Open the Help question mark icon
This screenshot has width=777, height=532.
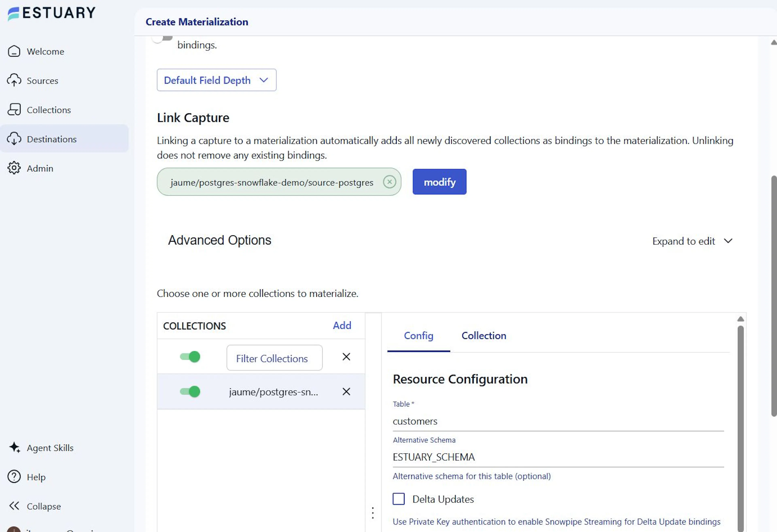point(14,477)
